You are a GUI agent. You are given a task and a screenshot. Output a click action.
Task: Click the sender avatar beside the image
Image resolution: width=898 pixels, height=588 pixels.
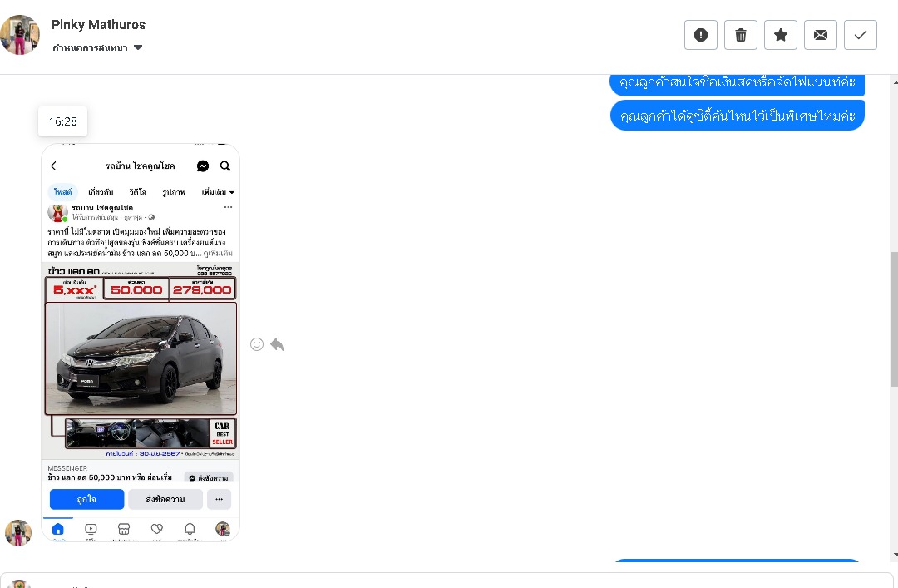(18, 532)
